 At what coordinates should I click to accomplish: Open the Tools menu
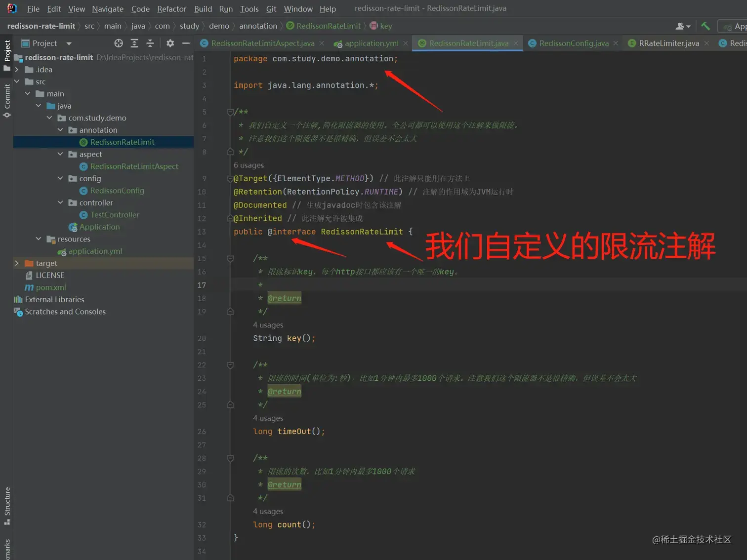[249, 9]
